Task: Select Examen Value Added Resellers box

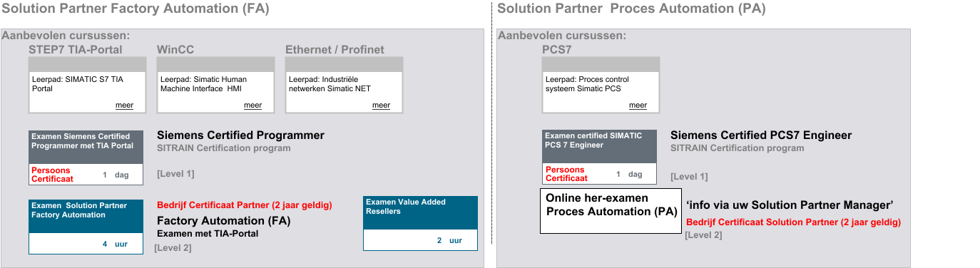Action: [420, 223]
